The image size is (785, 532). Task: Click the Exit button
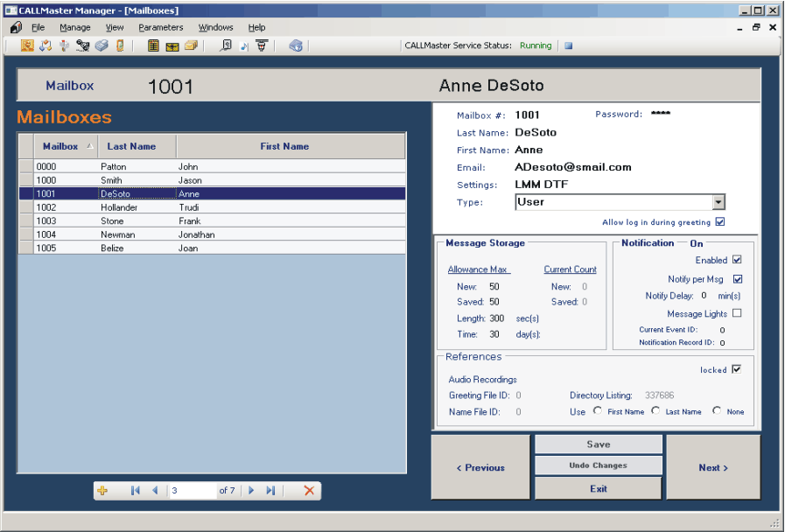[599, 488]
